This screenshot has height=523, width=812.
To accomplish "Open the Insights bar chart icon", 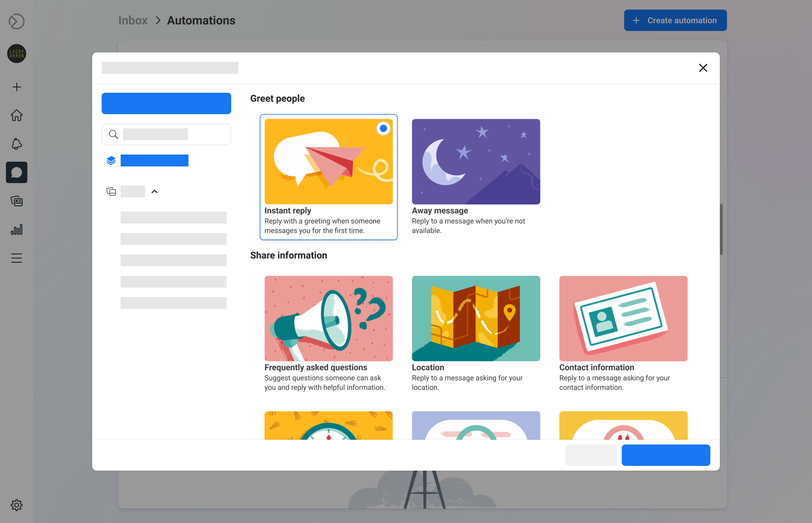I will 16,230.
